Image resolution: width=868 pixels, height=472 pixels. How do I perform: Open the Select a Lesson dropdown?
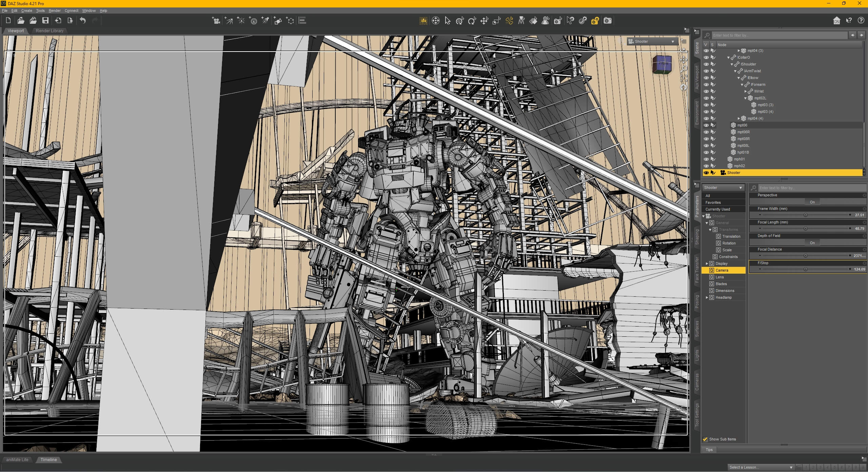[x=761, y=467]
